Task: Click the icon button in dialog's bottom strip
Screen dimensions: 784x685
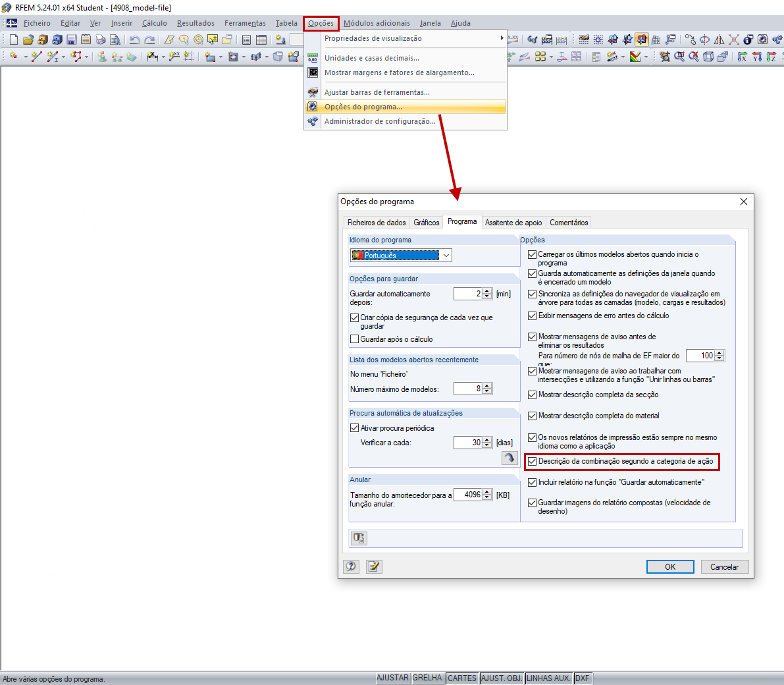Action: click(359, 538)
